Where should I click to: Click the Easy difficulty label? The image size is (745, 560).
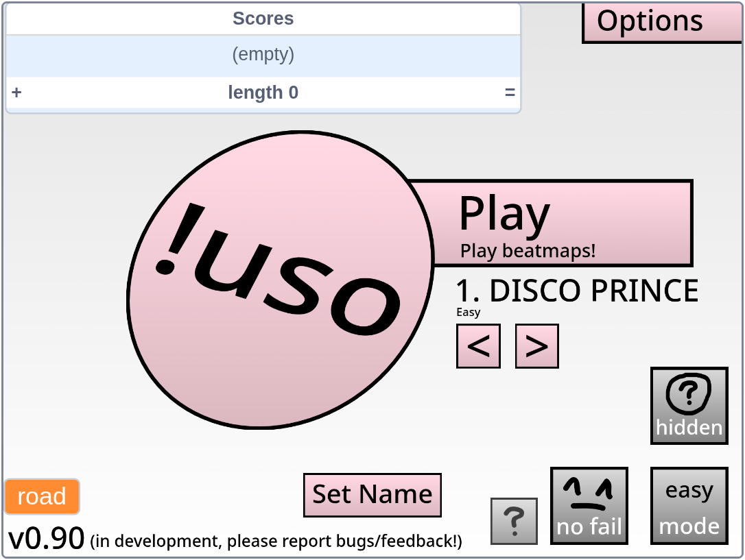pos(469,313)
